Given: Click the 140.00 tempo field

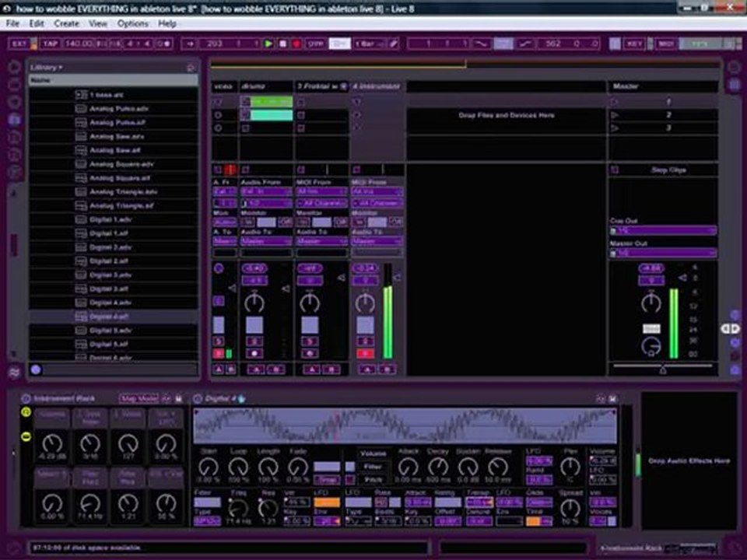Looking at the screenshot, I should (79, 44).
